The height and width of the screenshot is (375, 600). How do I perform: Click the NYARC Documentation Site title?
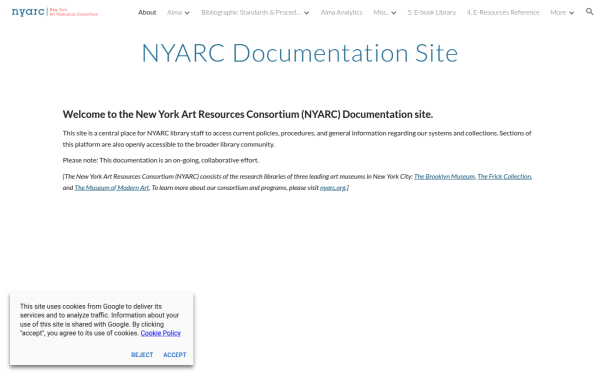[300, 53]
